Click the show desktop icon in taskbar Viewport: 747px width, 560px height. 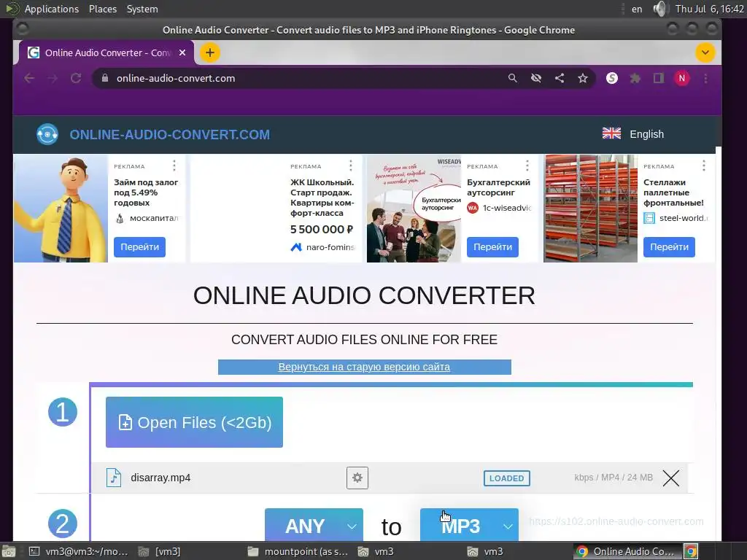coord(9,551)
